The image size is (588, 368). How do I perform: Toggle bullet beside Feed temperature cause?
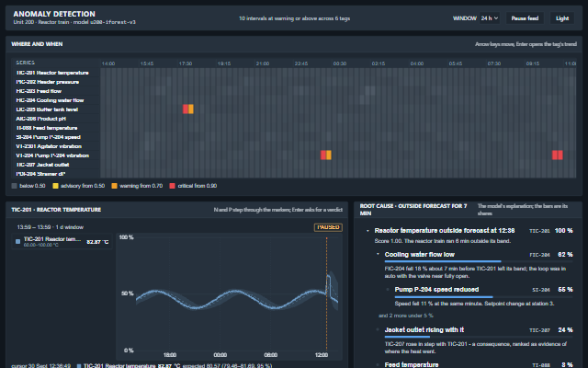(x=378, y=364)
